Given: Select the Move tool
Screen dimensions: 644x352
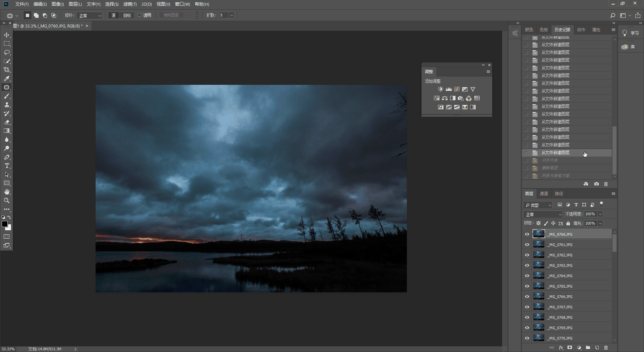Looking at the screenshot, I should 7,35.
